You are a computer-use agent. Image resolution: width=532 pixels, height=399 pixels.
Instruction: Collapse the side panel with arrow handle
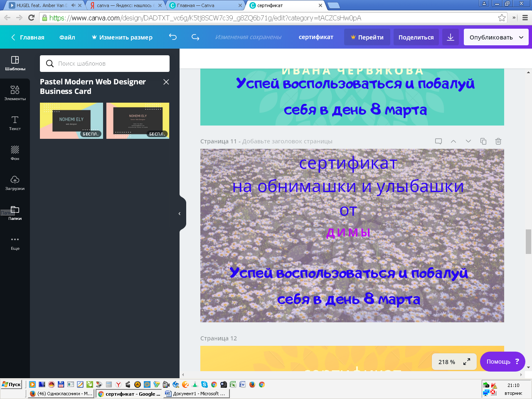click(180, 213)
